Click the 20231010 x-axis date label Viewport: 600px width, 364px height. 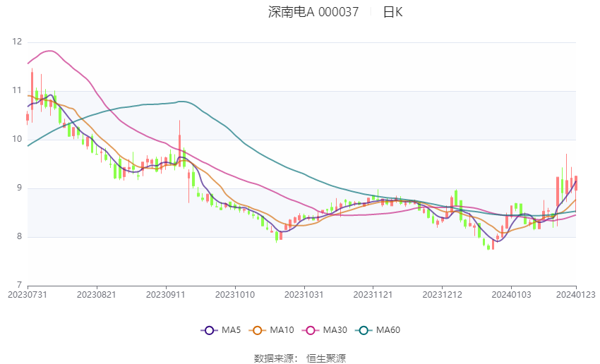(235, 295)
